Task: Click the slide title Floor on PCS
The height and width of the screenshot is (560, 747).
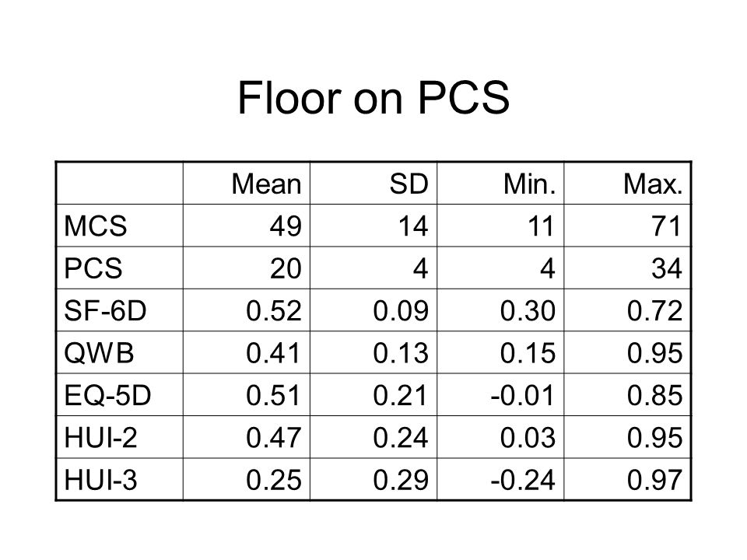Action: point(373,98)
